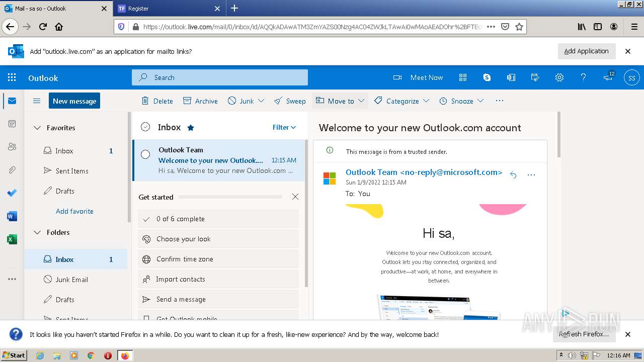Click the Outlook search box
The image size is (644, 362).
coord(220,77)
